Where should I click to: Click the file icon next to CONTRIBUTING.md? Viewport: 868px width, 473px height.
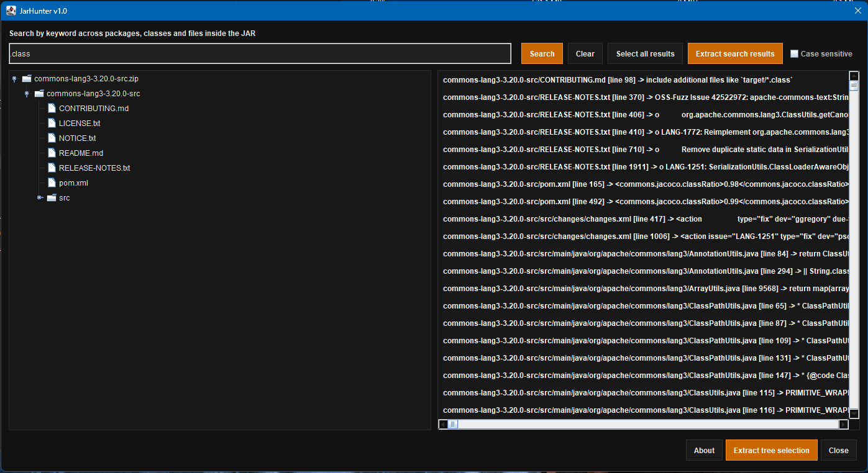click(x=51, y=107)
